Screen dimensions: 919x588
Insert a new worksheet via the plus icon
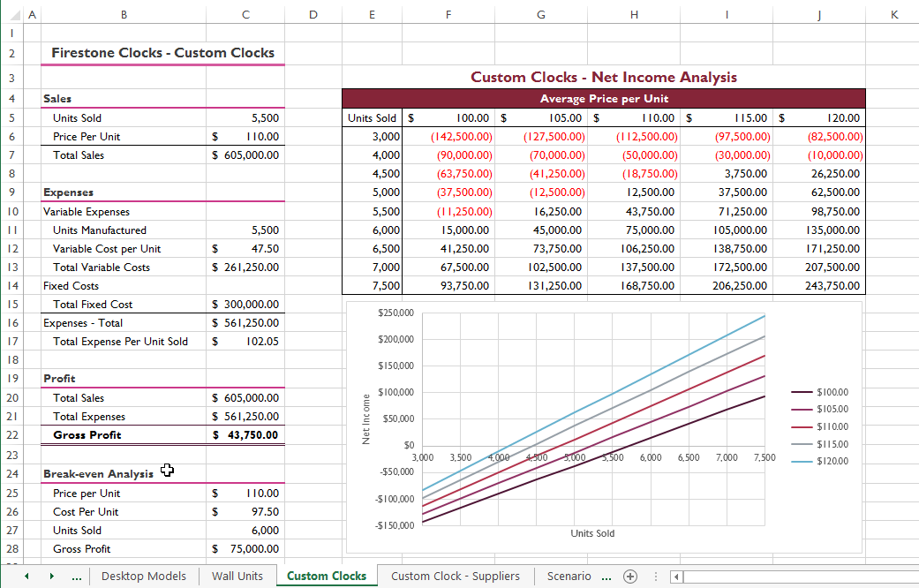[x=630, y=576]
